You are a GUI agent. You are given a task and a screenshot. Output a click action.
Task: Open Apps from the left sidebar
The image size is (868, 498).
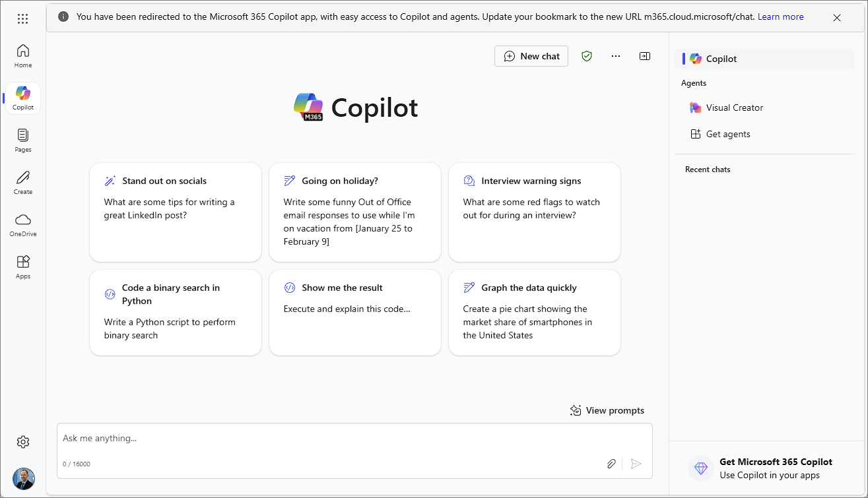click(x=22, y=266)
